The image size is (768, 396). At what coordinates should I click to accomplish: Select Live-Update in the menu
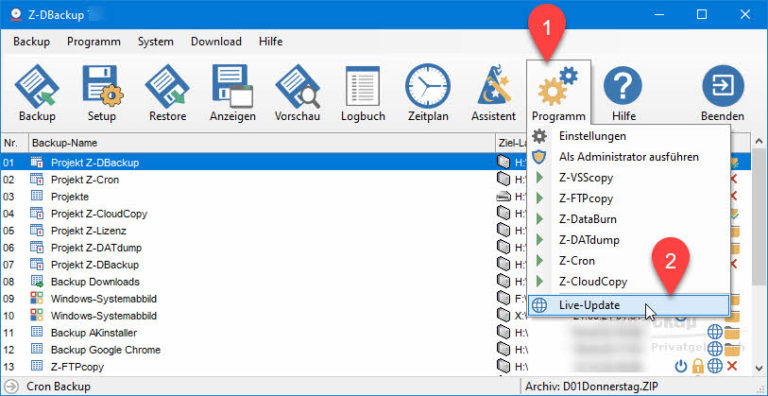pyautogui.click(x=629, y=305)
